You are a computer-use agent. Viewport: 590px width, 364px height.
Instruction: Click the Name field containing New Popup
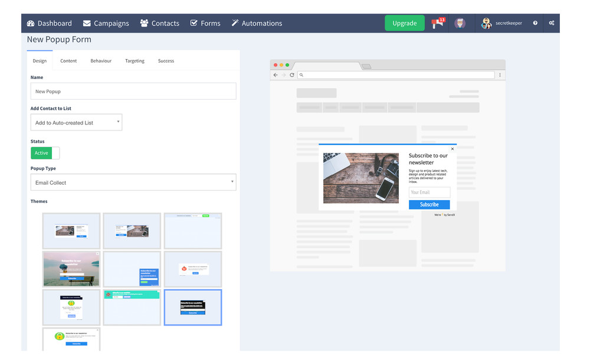click(133, 91)
